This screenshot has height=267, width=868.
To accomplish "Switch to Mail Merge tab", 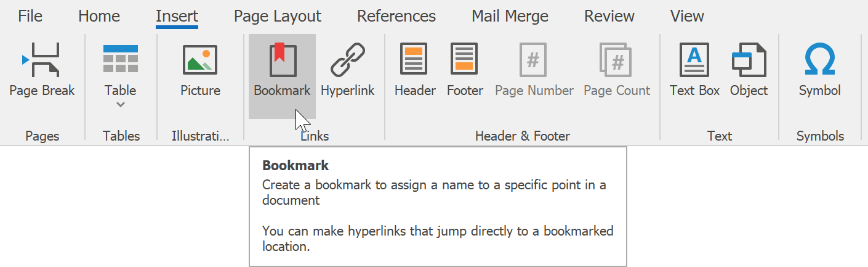I will [510, 16].
